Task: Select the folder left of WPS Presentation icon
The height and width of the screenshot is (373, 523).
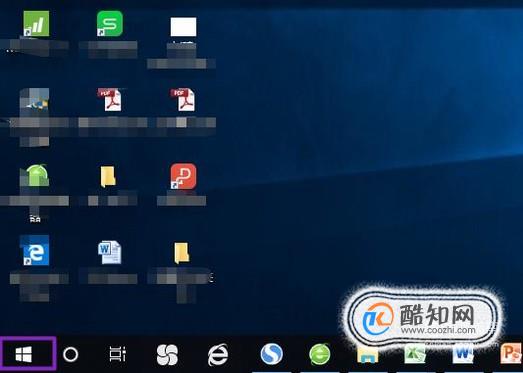Action: coord(108,176)
